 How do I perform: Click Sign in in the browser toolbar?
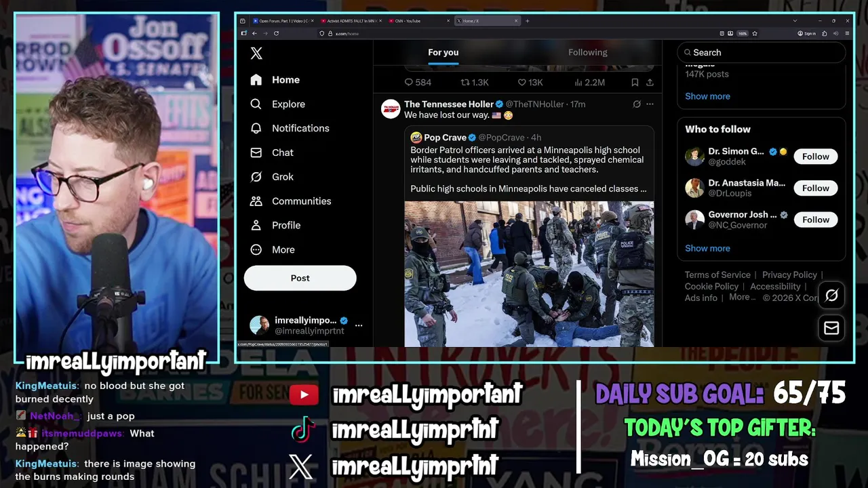tap(807, 33)
